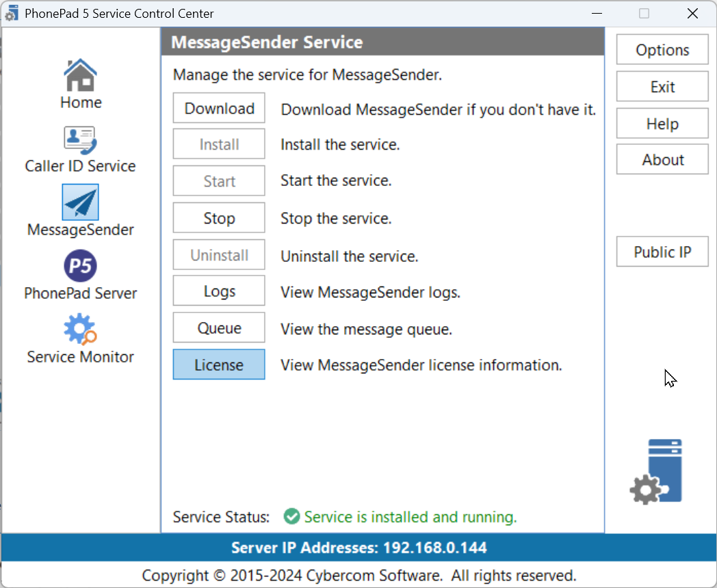Click the PhonePad Server label

pyautogui.click(x=81, y=293)
